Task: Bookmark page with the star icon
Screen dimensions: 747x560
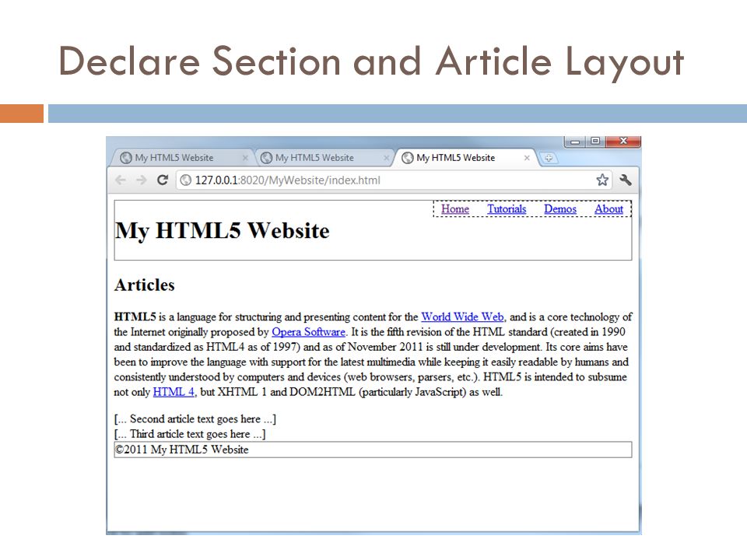Action: (602, 180)
